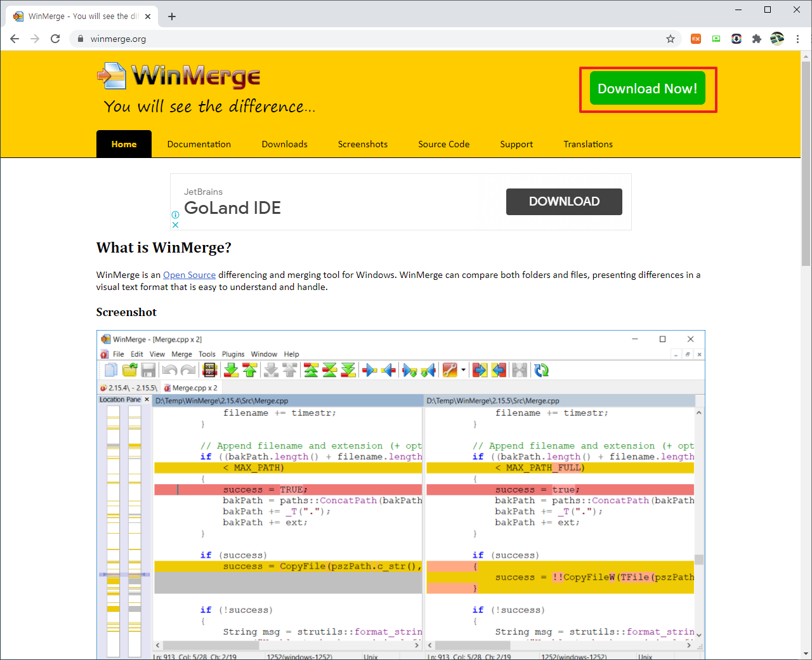The width and height of the screenshot is (812, 660).
Task: Click the Tools menu in the WinMerge screenshot
Action: [207, 354]
